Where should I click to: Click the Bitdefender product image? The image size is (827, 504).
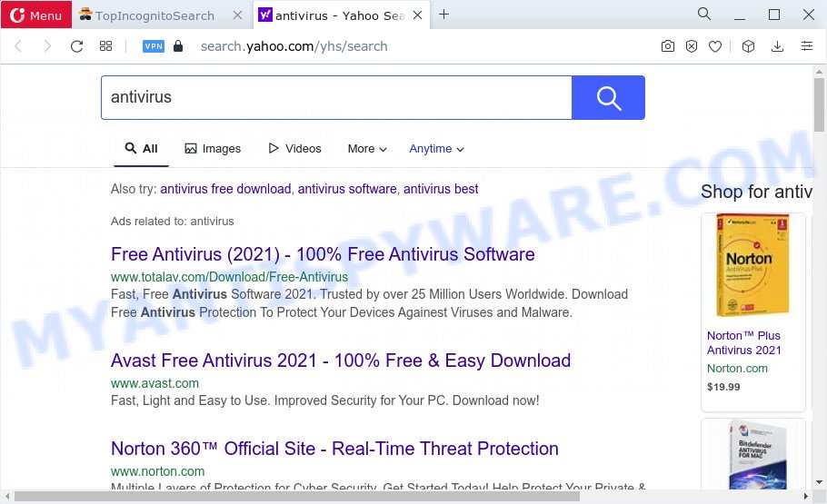click(757, 454)
